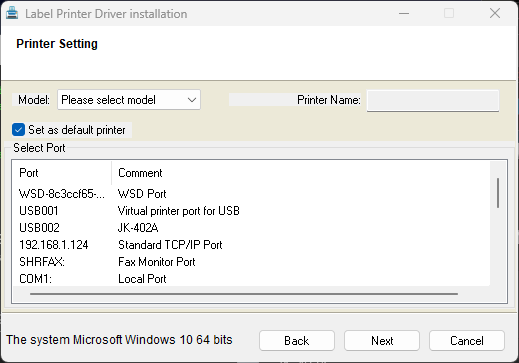Image resolution: width=519 pixels, height=363 pixels.
Task: Select the WSD-8c3ccf65 port row
Action: [x=251, y=194]
